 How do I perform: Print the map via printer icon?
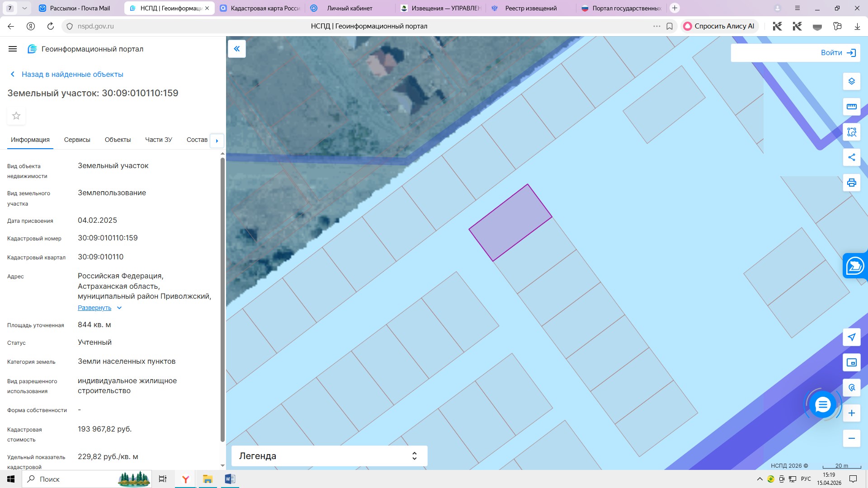click(x=851, y=183)
